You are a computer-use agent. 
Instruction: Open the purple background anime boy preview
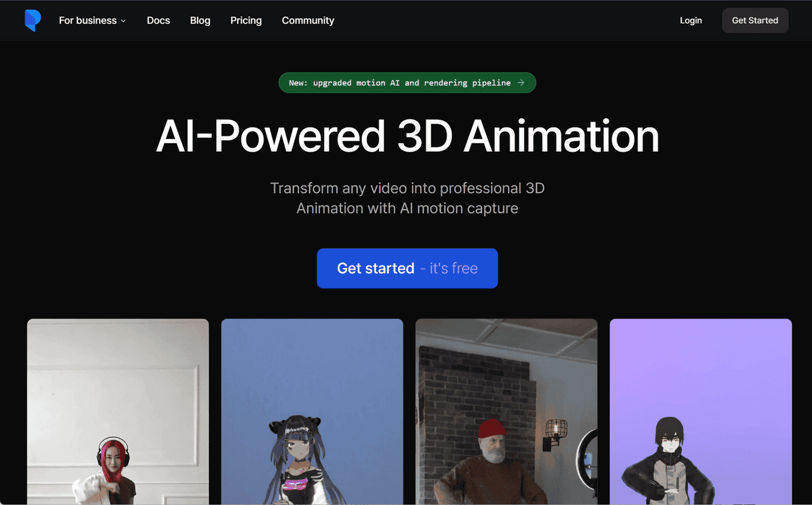tap(700, 411)
